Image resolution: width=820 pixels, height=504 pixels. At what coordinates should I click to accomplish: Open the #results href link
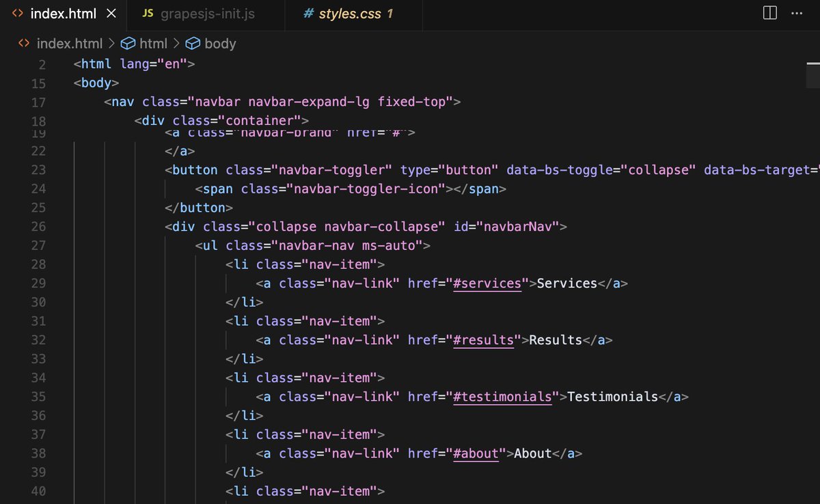[x=484, y=339]
